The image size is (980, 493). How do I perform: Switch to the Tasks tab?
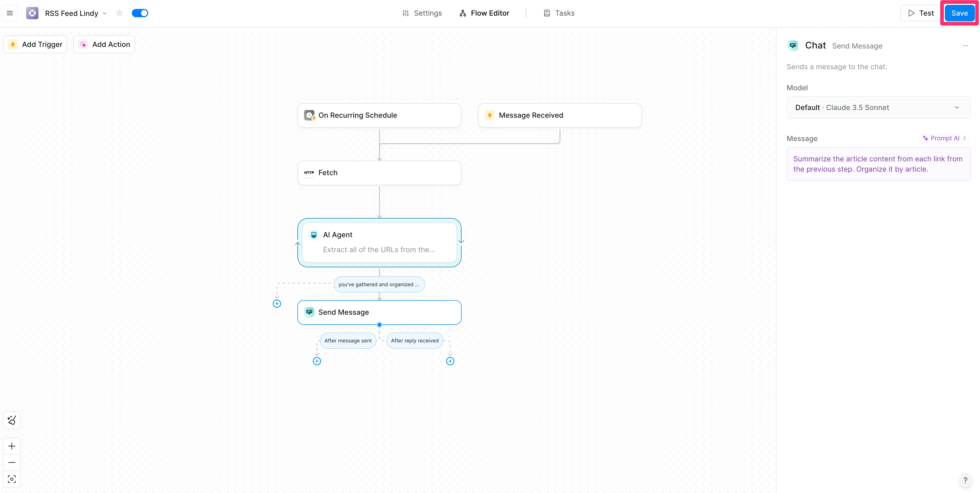(x=559, y=13)
